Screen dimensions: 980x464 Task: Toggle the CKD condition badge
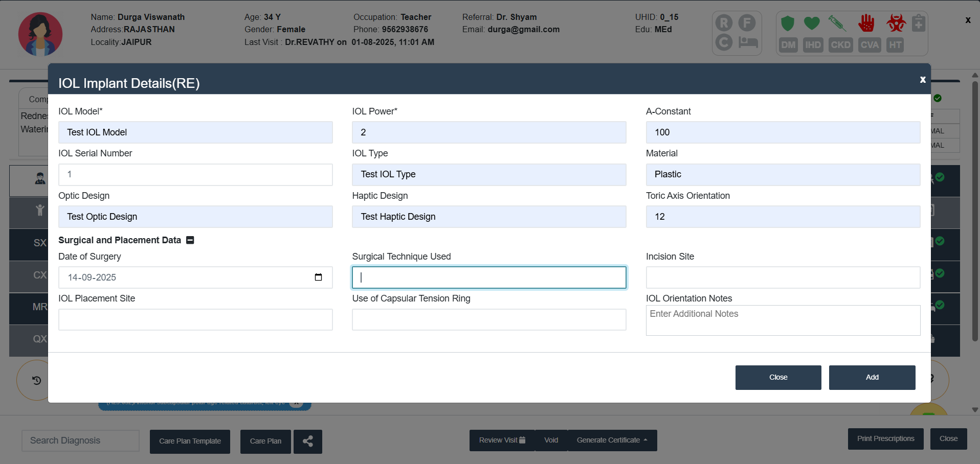point(840,45)
